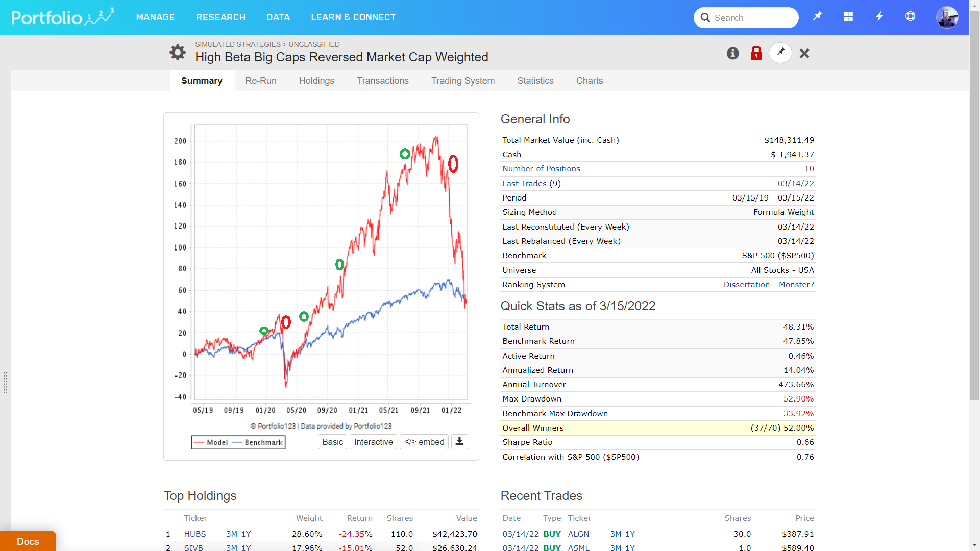Open the help lifesaver icon
980x551 pixels.
(910, 17)
